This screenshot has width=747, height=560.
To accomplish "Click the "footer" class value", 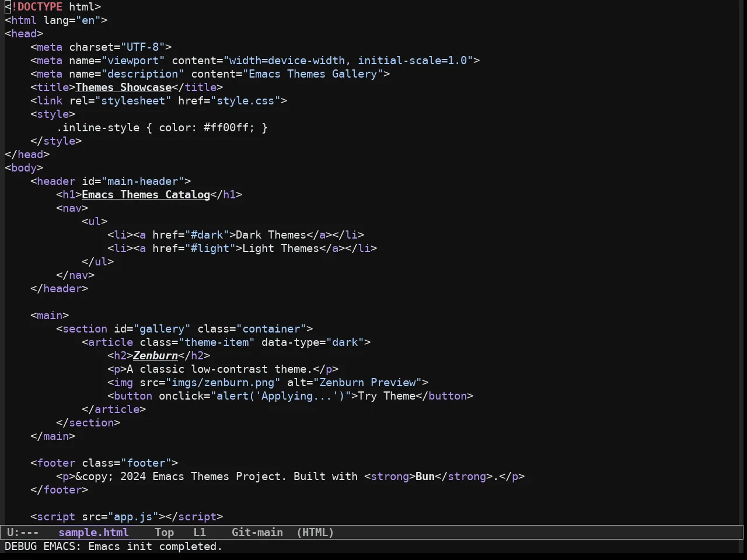I will point(146,463).
